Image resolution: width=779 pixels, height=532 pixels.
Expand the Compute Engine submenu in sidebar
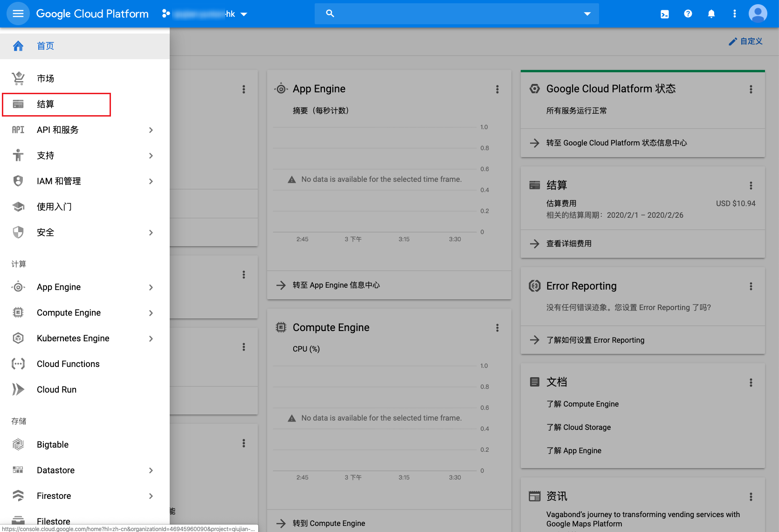click(151, 313)
